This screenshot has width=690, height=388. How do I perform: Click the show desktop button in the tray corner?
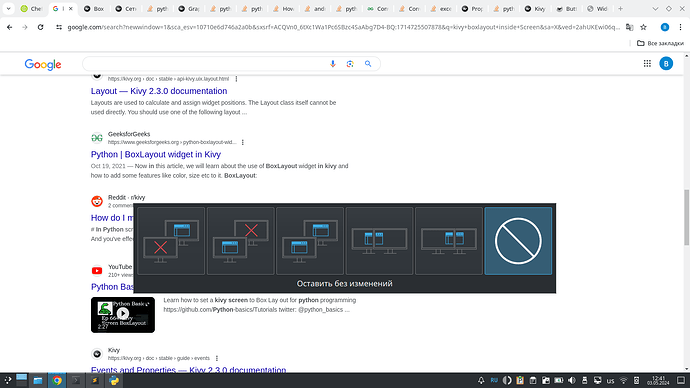pos(681,381)
